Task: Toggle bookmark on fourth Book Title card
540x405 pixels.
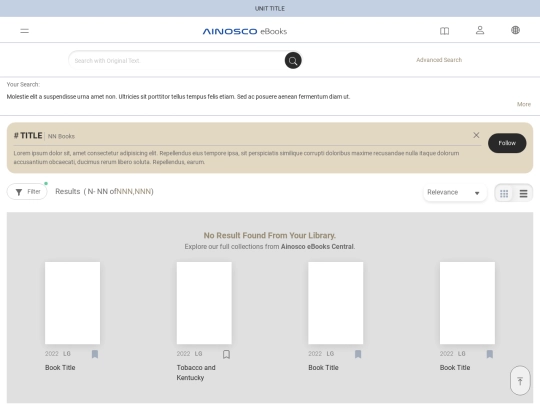Action: (x=489, y=354)
